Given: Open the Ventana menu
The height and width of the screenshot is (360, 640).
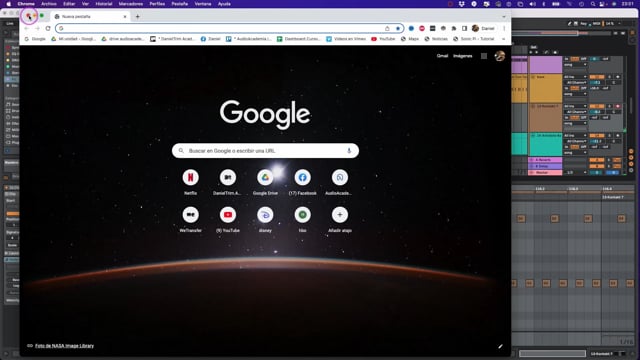Looking at the screenshot, I should tap(203, 4).
